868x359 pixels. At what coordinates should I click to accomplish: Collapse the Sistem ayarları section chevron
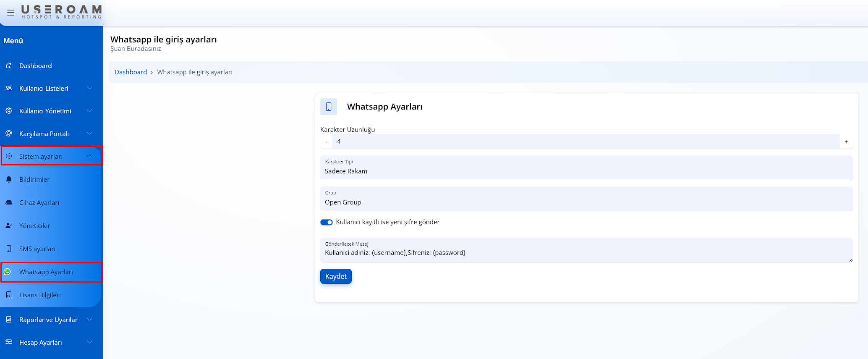coord(89,156)
